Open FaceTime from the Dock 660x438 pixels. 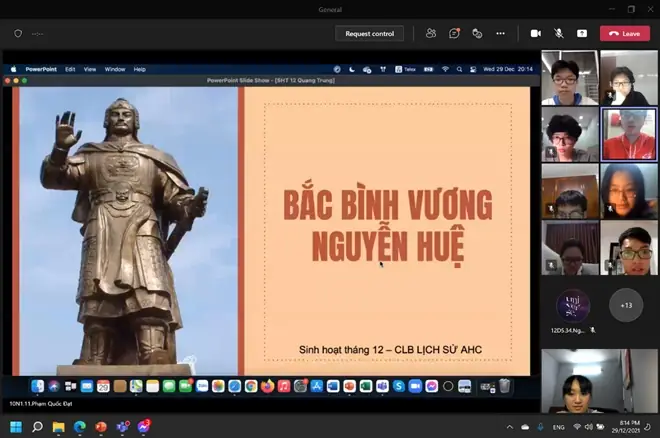185,386
